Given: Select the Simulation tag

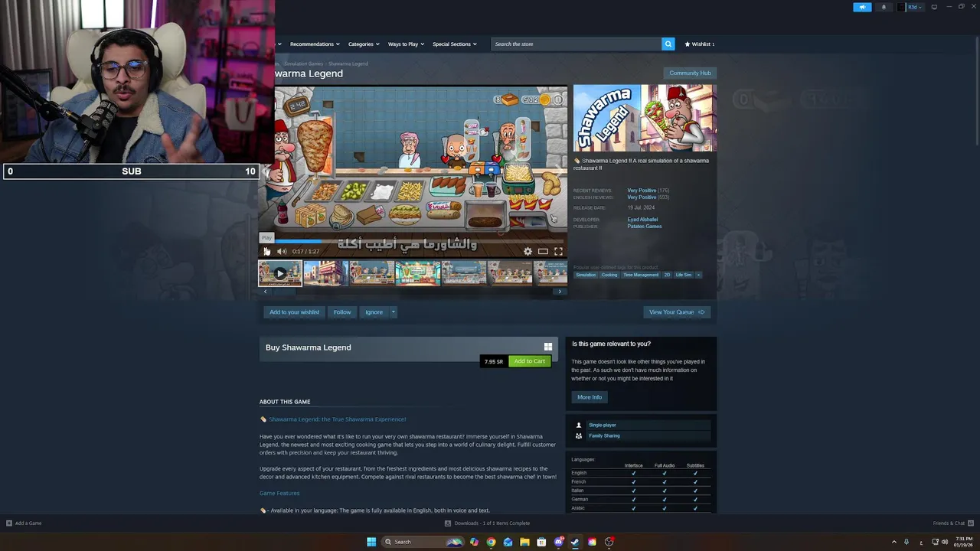Looking at the screenshot, I should (x=586, y=275).
